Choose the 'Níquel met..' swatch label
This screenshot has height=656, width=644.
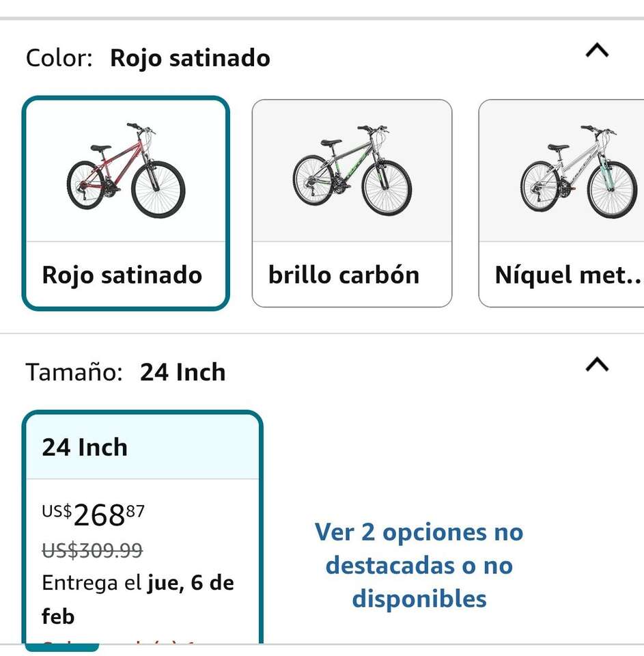[x=568, y=275]
